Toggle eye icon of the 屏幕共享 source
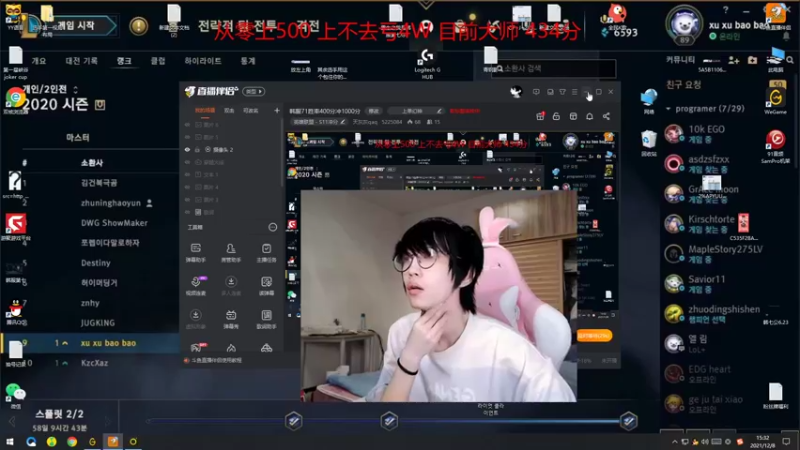 tap(187, 162)
